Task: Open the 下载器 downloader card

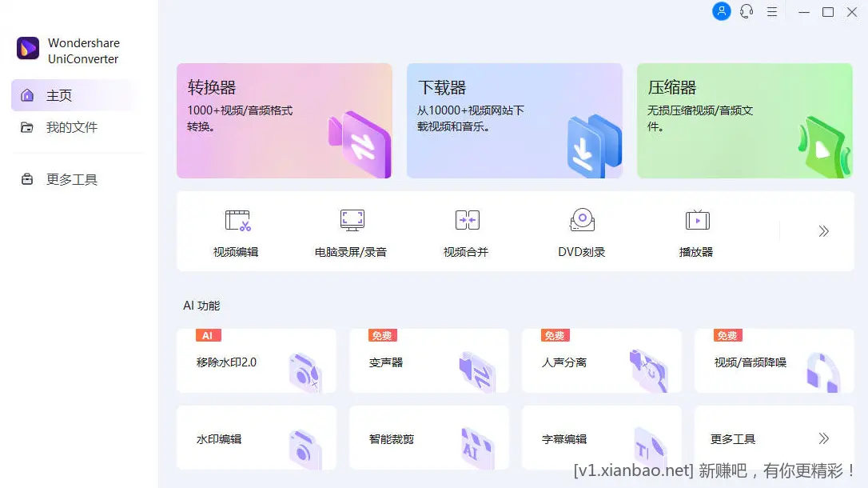Action: (x=514, y=121)
